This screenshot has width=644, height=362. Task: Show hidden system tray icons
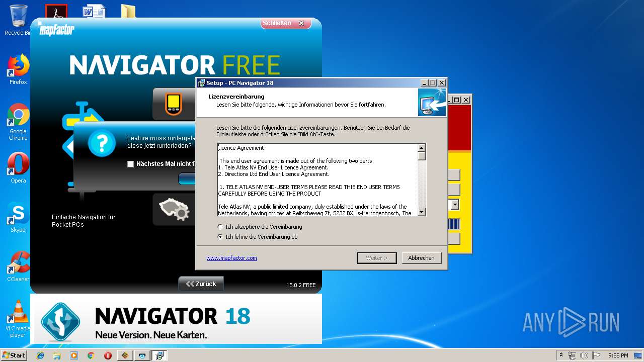coord(561,355)
